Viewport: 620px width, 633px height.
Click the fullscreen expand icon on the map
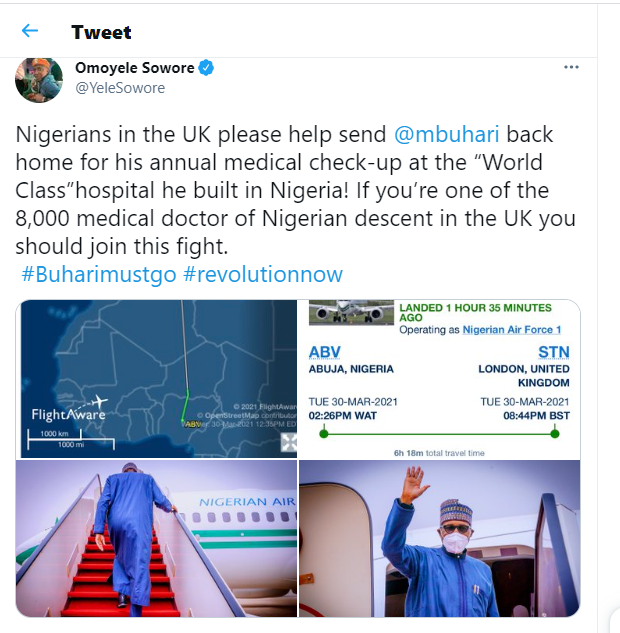click(x=288, y=442)
